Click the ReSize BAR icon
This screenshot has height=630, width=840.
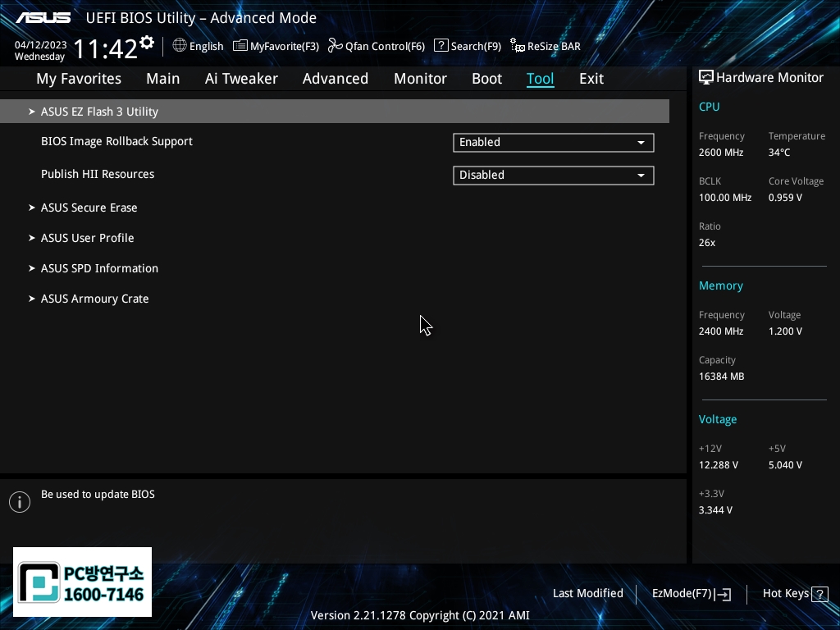pyautogui.click(x=518, y=46)
